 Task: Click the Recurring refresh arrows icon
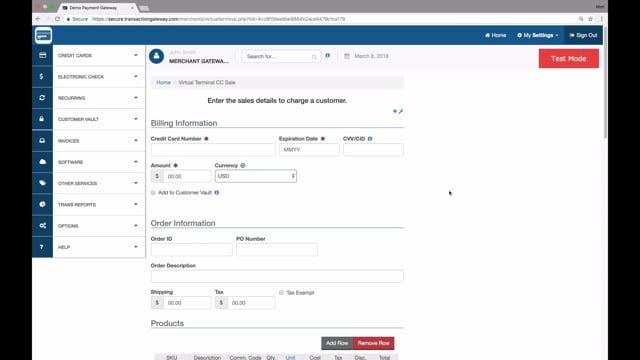coord(42,98)
